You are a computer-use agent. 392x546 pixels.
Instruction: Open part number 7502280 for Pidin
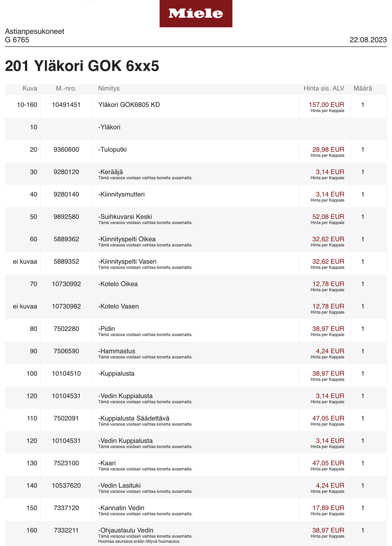click(x=66, y=329)
